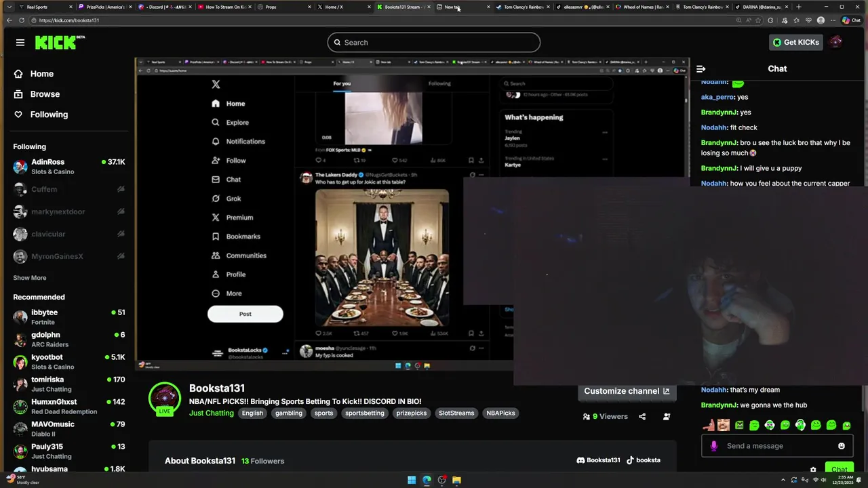
Task: Select the sportsbetting tag
Action: (365, 413)
